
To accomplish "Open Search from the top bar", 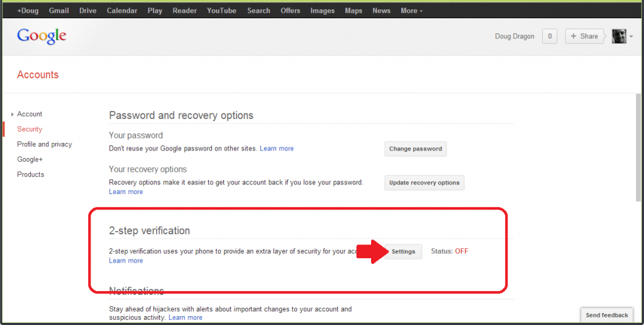I will pos(258,11).
